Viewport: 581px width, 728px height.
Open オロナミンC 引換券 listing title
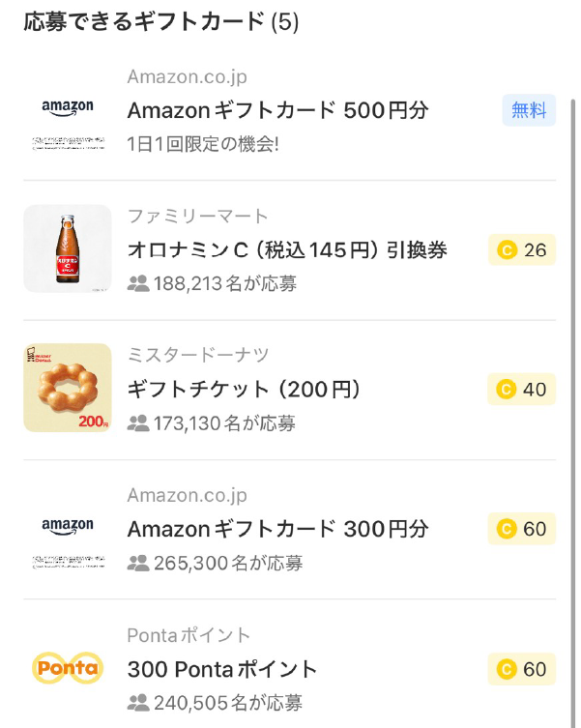pos(287,250)
